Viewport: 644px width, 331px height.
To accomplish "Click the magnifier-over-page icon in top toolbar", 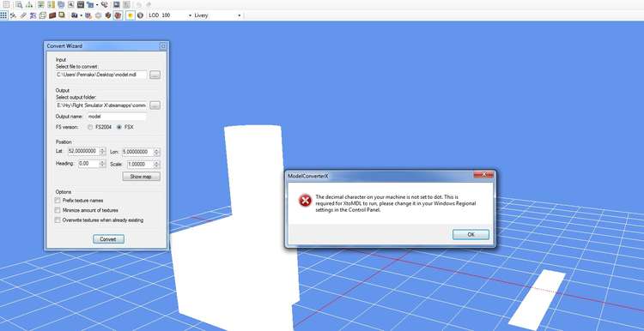I will click(x=19, y=5).
